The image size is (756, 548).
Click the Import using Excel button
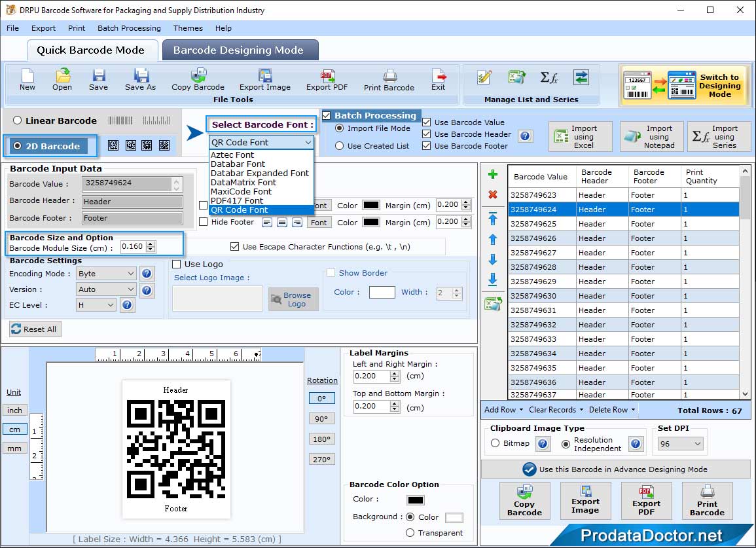coord(581,137)
